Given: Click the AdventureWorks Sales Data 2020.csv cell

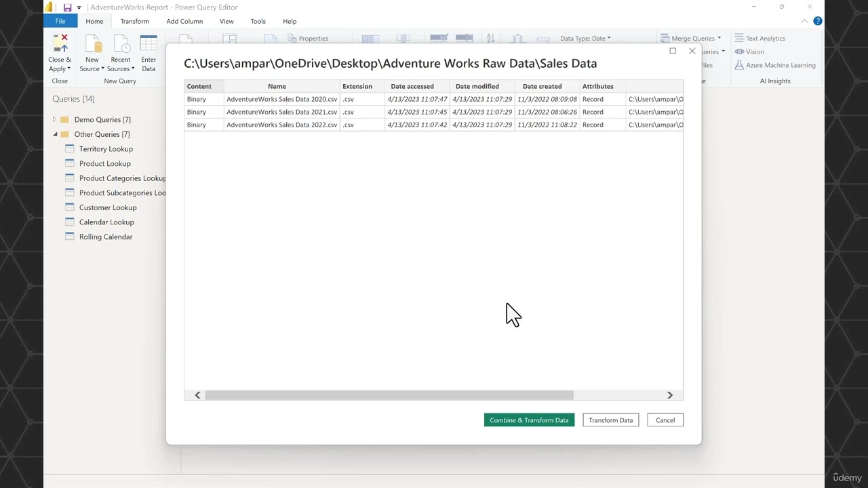Looking at the screenshot, I should [281, 99].
